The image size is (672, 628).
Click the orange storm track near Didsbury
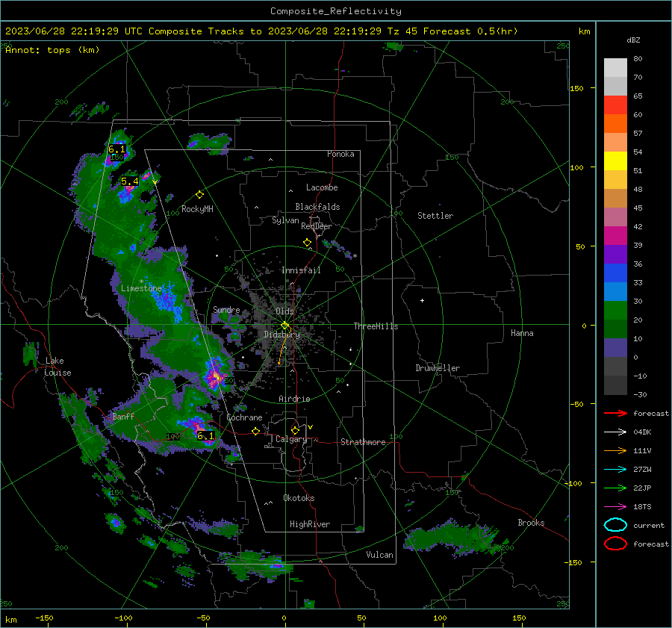(x=281, y=349)
